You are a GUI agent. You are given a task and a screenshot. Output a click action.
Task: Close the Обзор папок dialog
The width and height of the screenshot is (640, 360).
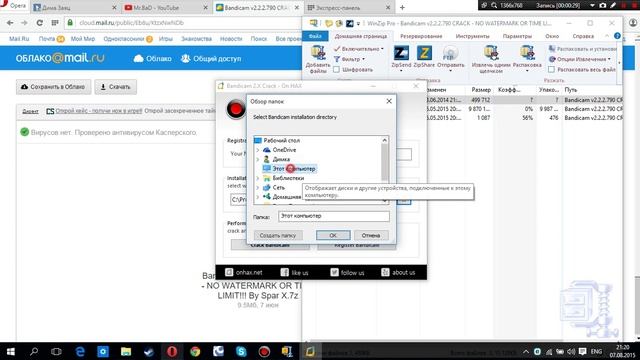click(389, 101)
